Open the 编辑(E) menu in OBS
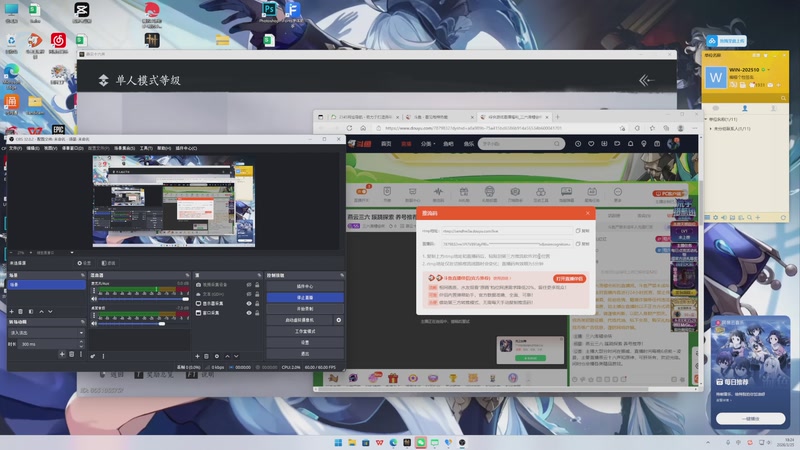Viewport: 800px width, 450px height. tap(33, 148)
